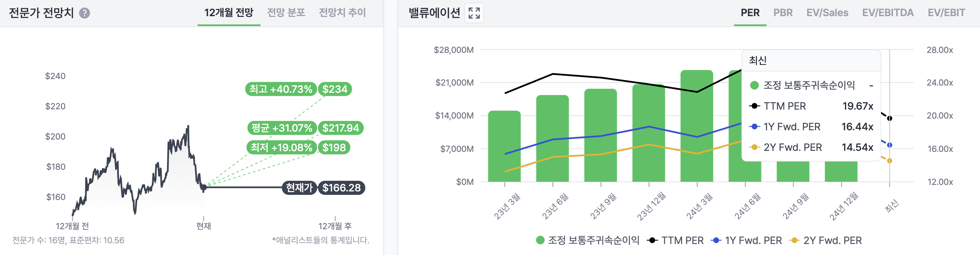Click the 최저 $198 target label
The height and width of the screenshot is (255, 980).
click(334, 148)
